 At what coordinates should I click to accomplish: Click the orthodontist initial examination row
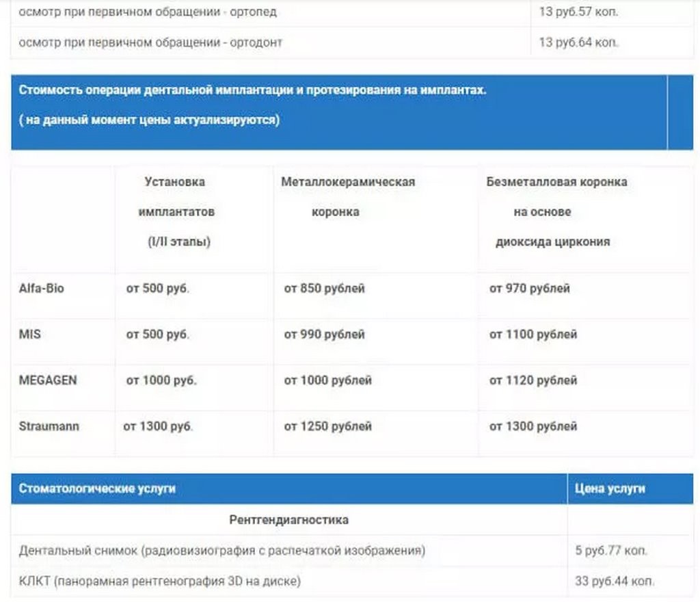pos(150,42)
